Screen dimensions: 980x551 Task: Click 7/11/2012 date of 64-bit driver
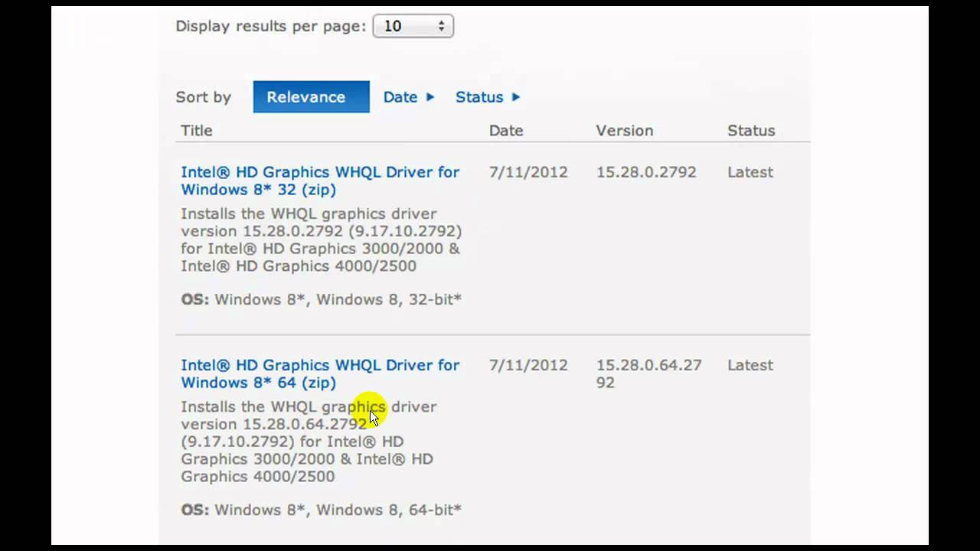(x=528, y=365)
